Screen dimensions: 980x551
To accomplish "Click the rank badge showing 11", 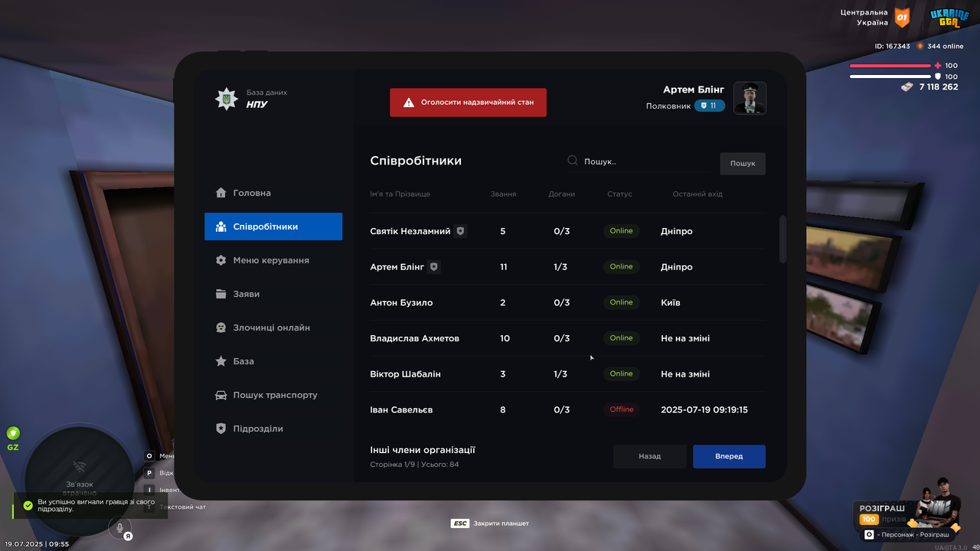I will pos(709,106).
